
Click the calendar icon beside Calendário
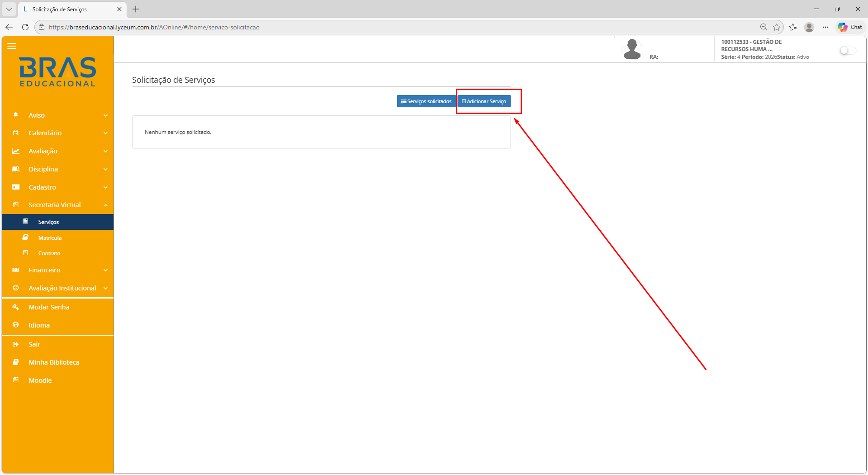pyautogui.click(x=16, y=133)
